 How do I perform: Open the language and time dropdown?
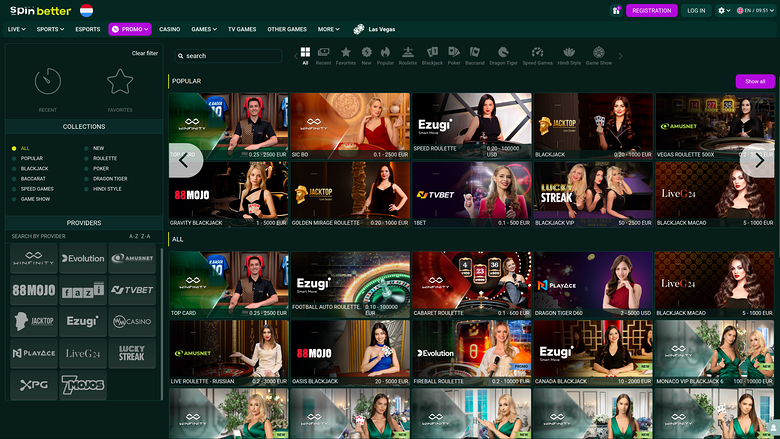tap(755, 10)
